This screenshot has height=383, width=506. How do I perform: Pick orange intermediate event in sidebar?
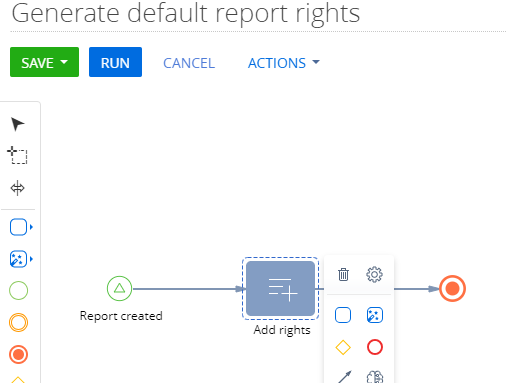click(18, 322)
